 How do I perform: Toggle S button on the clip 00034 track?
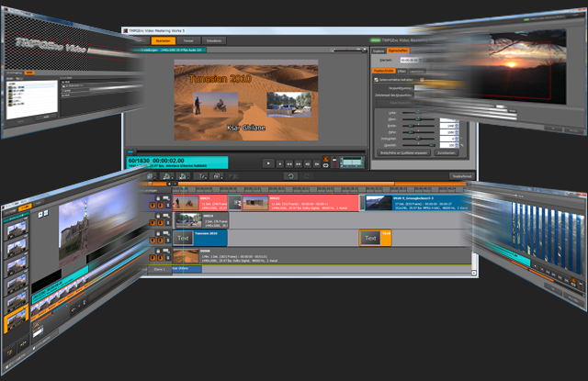coord(167,205)
